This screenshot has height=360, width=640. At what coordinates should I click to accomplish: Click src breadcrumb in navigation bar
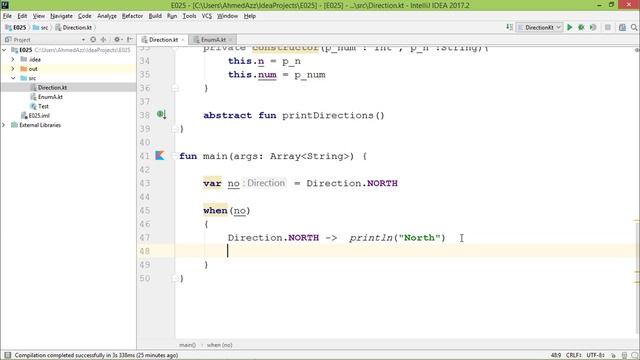click(x=41, y=27)
